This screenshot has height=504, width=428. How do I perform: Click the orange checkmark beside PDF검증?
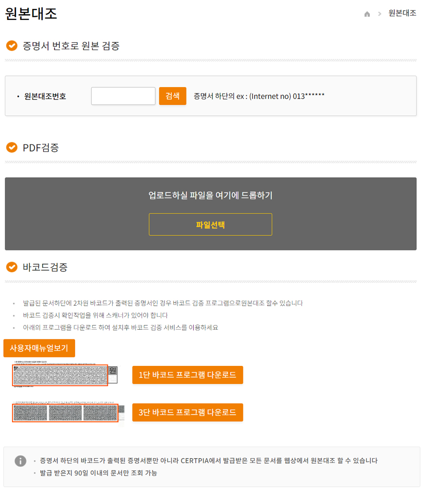coord(12,147)
